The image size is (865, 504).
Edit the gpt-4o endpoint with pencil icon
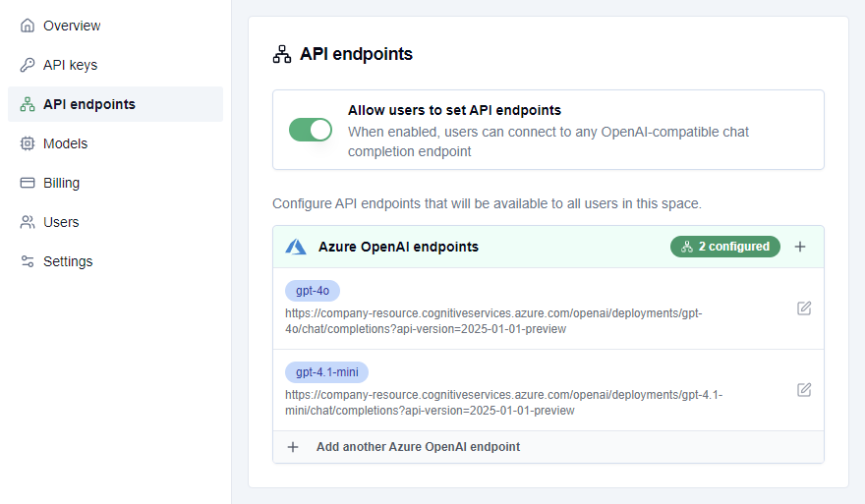point(804,308)
